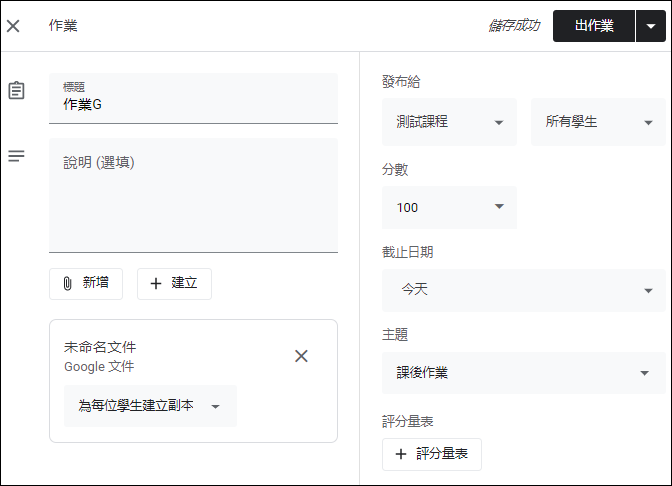The width and height of the screenshot is (672, 486).
Task: Click the 建立 create button
Action: (174, 284)
